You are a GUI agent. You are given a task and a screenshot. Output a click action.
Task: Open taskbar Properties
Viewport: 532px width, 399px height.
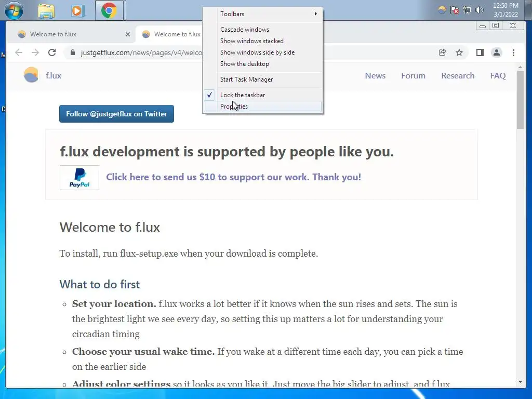coord(263,107)
